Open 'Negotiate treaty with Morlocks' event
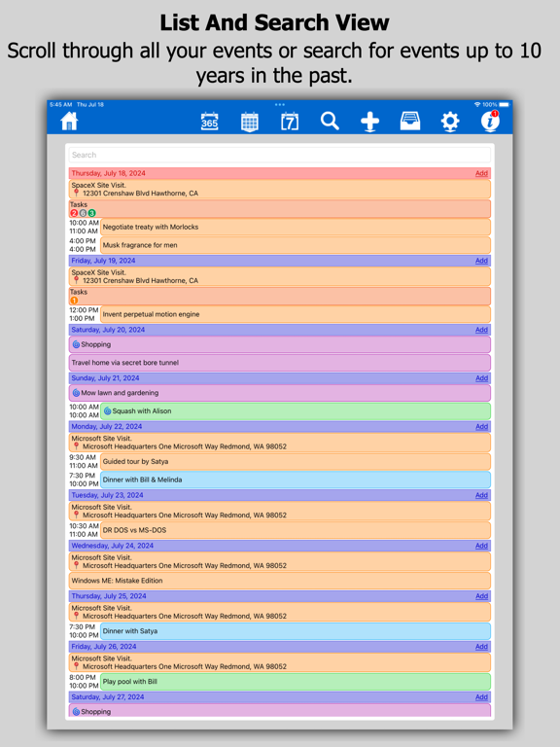Image resolution: width=560 pixels, height=747 pixels. click(296, 227)
